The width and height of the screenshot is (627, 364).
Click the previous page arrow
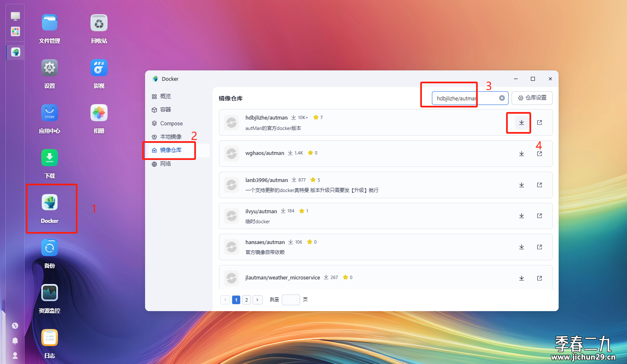coord(225,300)
